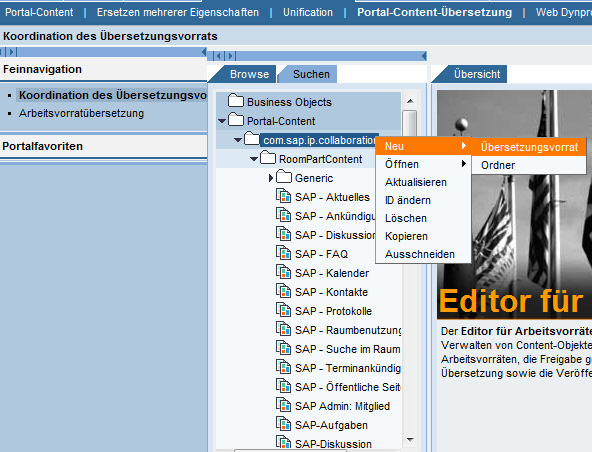This screenshot has width=592, height=452.
Task: Open Koordination des Übersetzungsvorrats in Feinnavigation
Action: tap(113, 95)
